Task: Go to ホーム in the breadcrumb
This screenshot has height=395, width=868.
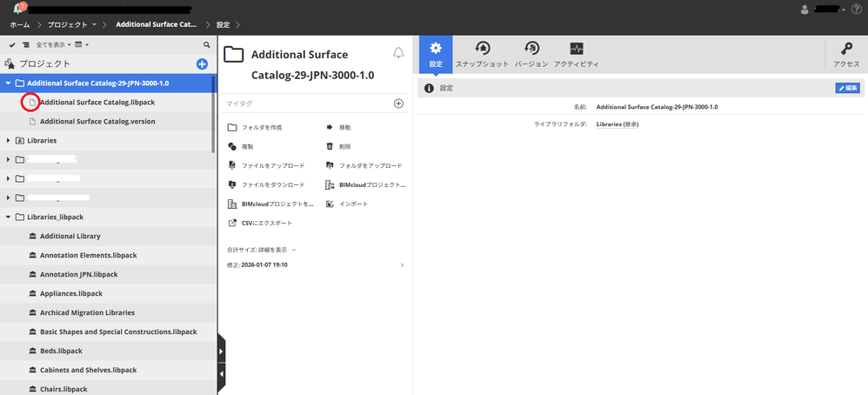Action: click(20, 25)
